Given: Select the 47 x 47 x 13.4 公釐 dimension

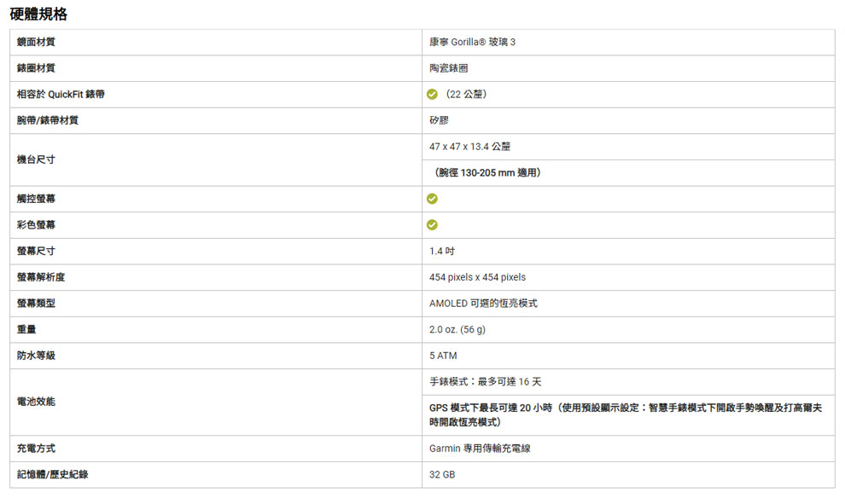Looking at the screenshot, I should (469, 147).
